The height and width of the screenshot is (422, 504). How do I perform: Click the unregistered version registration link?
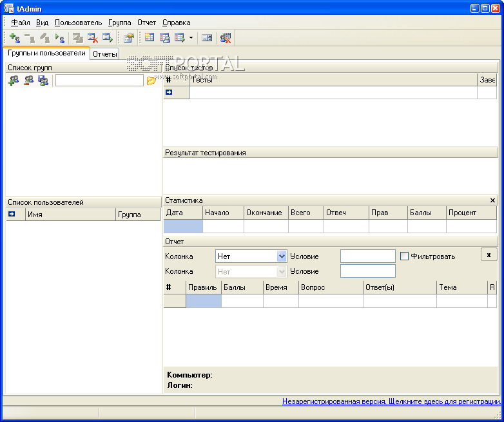point(391,401)
